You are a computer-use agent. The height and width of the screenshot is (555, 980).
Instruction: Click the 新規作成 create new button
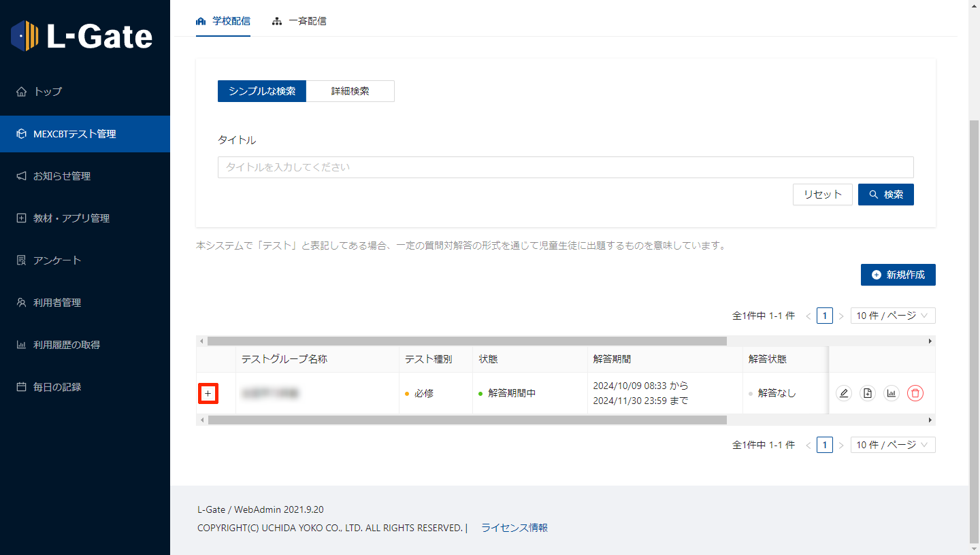[x=898, y=275]
